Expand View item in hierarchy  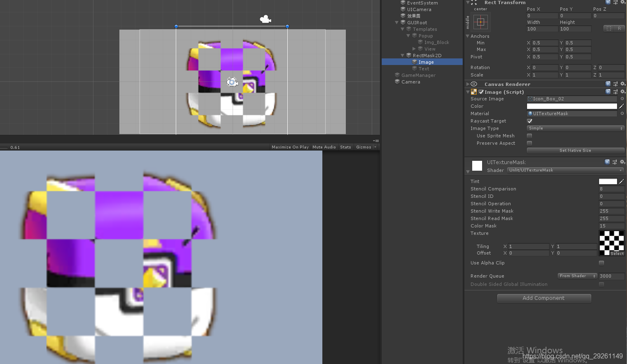414,49
